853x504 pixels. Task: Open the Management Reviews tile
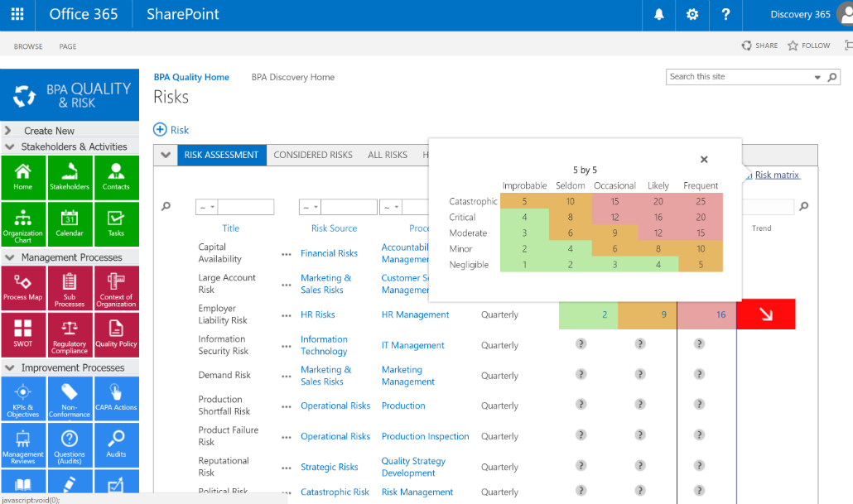click(23, 445)
